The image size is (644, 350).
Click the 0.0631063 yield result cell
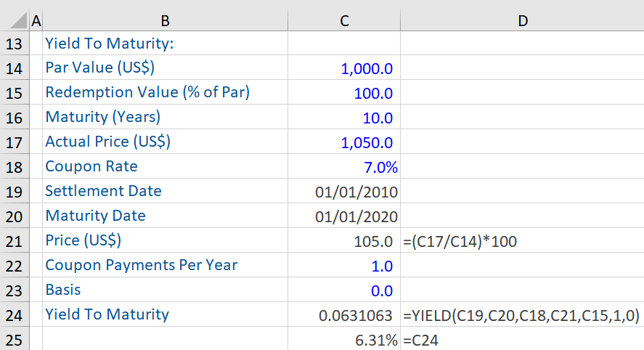pos(344,315)
